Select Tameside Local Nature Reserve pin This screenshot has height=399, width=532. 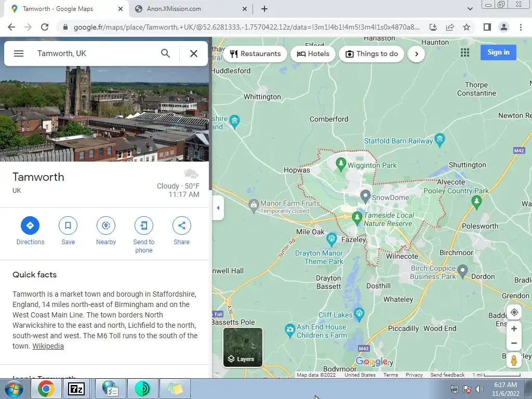point(357,218)
